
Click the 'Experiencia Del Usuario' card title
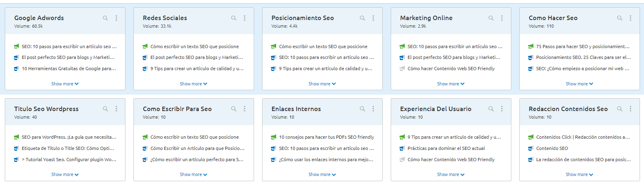[436, 109]
